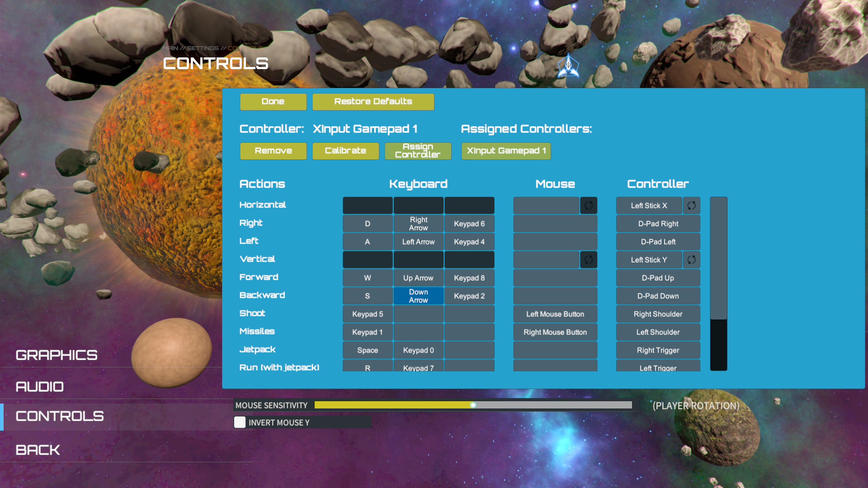Click the Calibrate controller button

tap(345, 151)
